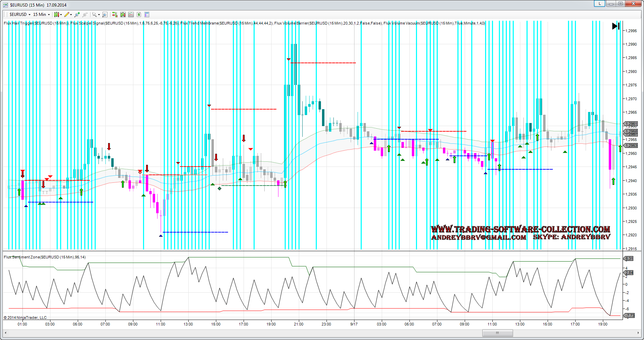
Task: Open the Chart Trader icon
Action: pyautogui.click(x=115, y=15)
